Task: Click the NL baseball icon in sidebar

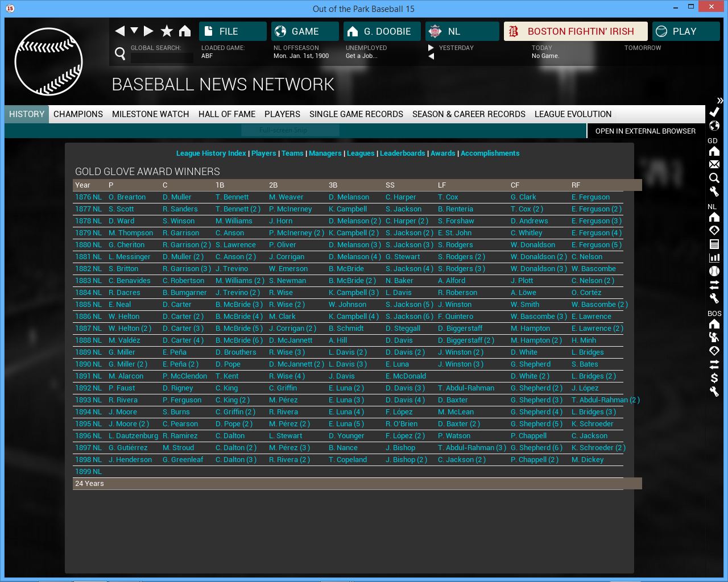Action: coord(714,271)
